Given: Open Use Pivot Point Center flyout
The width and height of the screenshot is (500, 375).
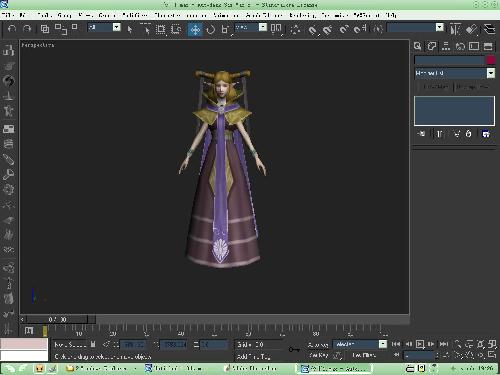Looking at the screenshot, I should point(276,29).
